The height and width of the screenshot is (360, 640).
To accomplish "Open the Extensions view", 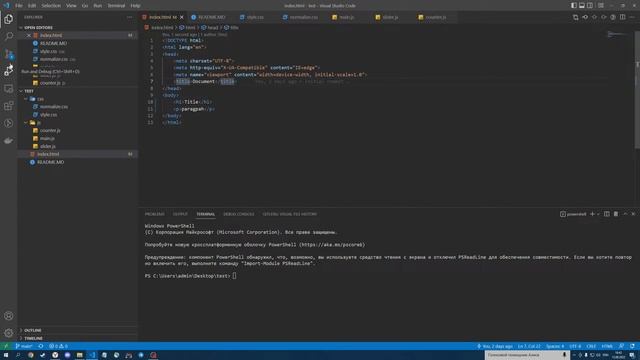I will [9, 106].
